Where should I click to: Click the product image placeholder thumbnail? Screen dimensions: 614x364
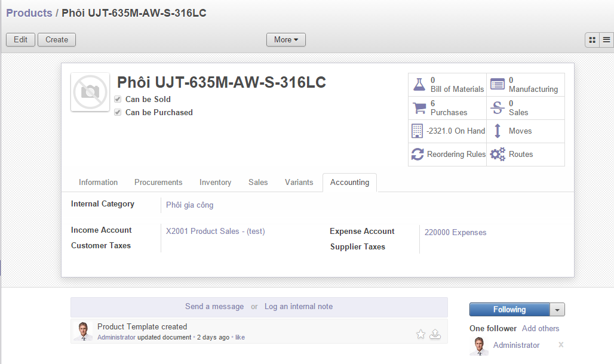coord(90,92)
